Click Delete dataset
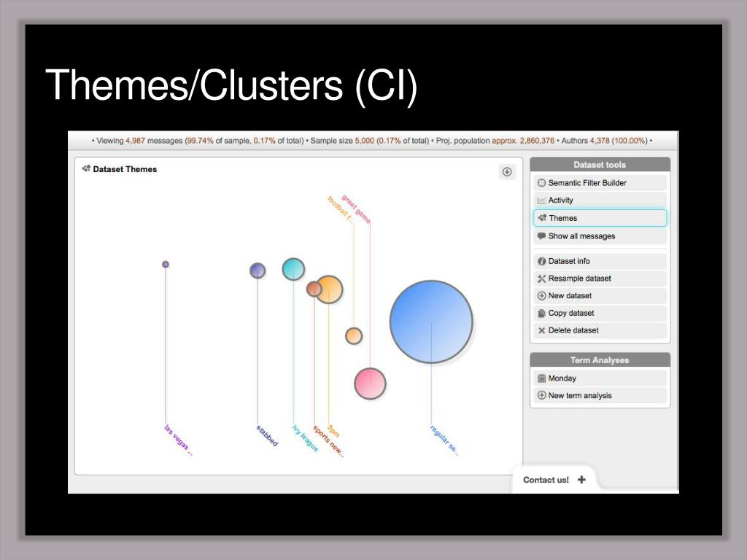 tap(600, 330)
